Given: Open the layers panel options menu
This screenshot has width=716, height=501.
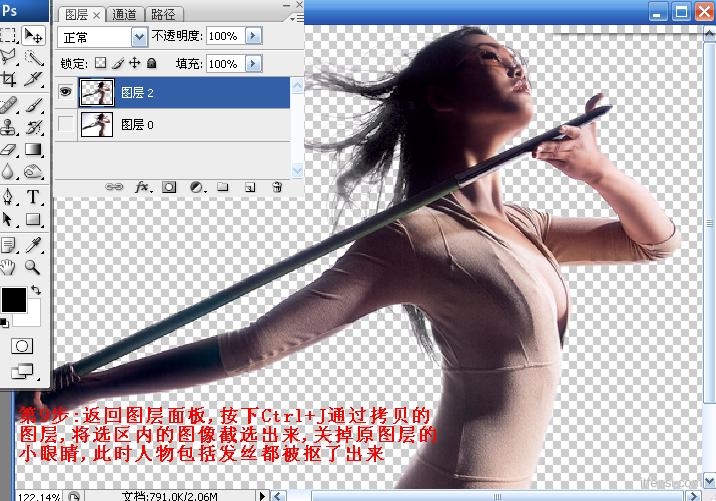Looking at the screenshot, I should [297, 18].
